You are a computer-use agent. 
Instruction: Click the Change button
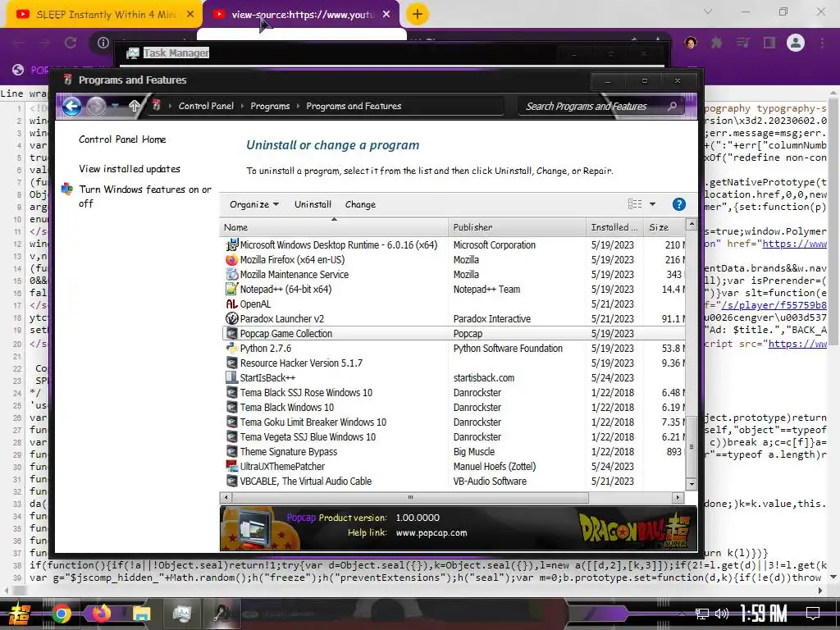360,204
